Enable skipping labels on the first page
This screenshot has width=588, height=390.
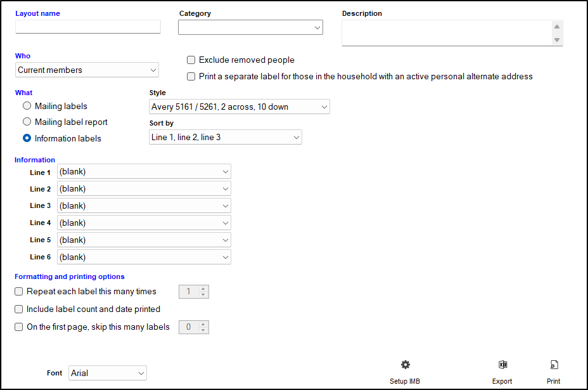click(18, 327)
